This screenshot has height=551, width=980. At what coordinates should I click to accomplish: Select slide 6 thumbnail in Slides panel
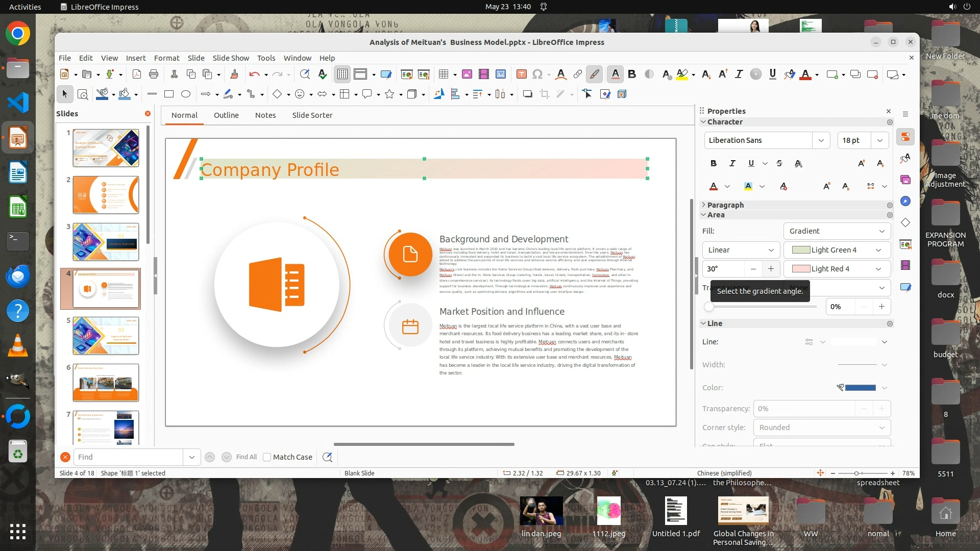(x=106, y=383)
